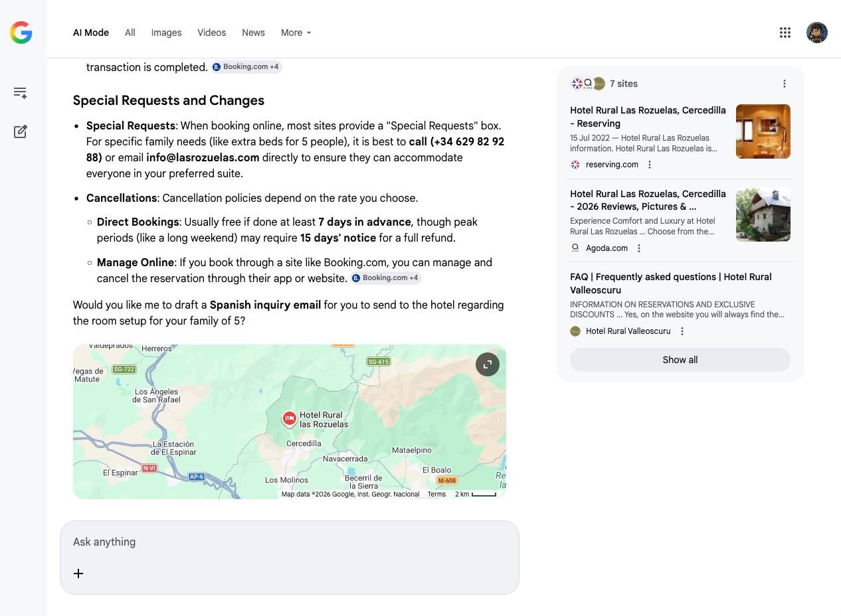Image resolution: width=841 pixels, height=616 pixels.
Task: Open the Hotel Rural Las Rozuelas Reserving link
Action: tap(648, 117)
